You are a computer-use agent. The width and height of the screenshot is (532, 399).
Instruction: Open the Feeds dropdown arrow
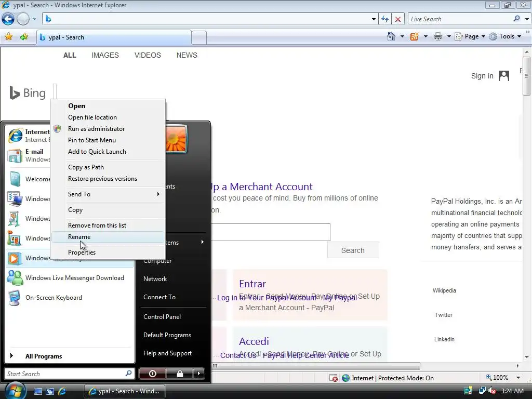[425, 36]
